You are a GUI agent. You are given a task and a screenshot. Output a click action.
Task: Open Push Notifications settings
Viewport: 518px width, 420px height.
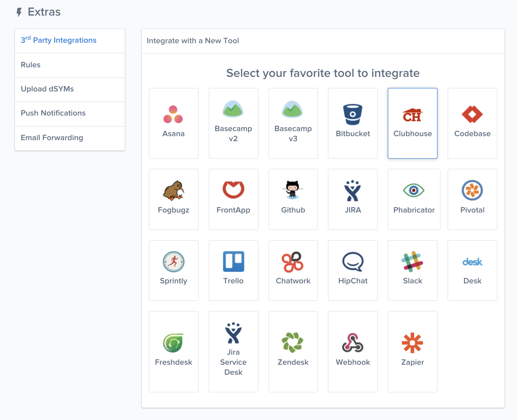(x=70, y=114)
